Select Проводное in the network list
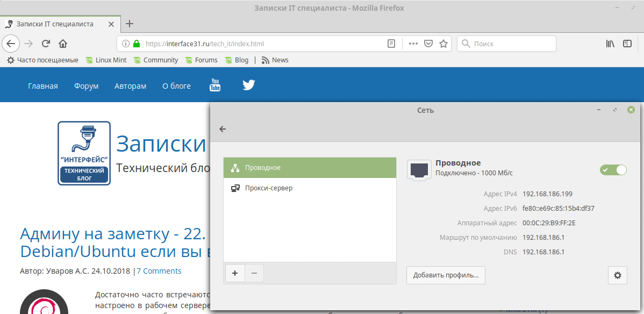Image resolution: width=644 pixels, height=314 pixels. point(310,168)
